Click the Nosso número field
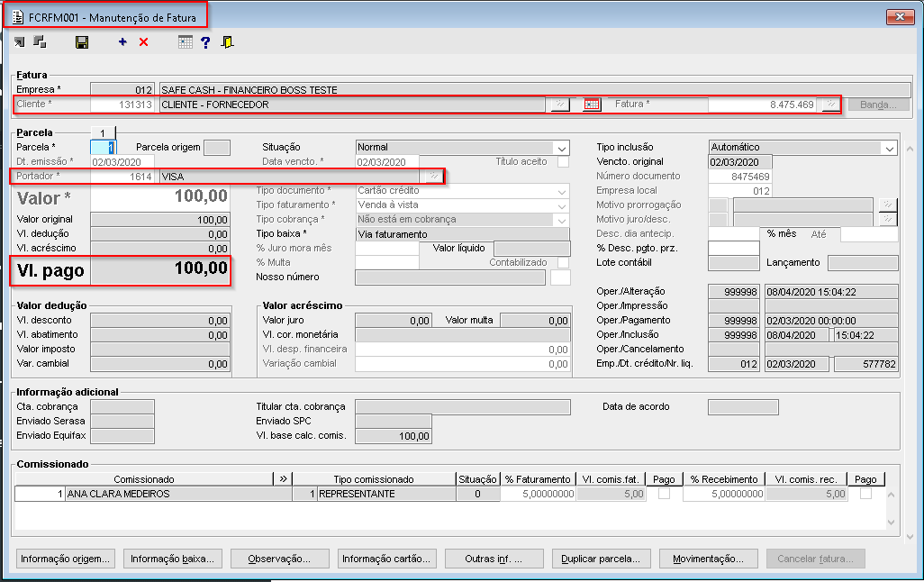 450,277
